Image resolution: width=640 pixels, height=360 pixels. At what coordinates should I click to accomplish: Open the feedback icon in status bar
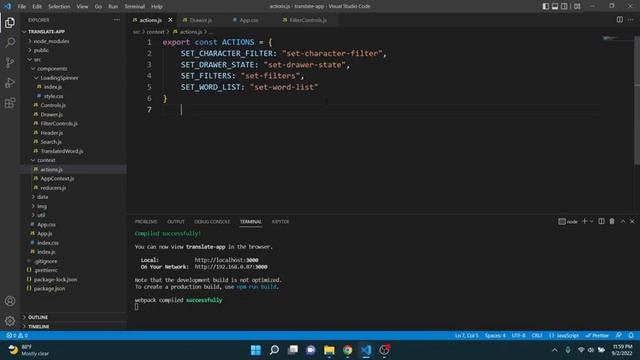click(x=619, y=336)
